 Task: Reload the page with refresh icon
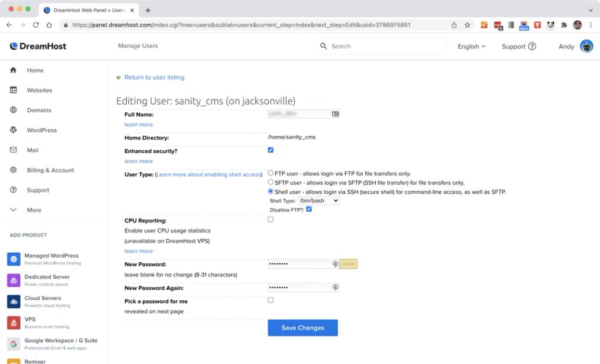click(36, 25)
